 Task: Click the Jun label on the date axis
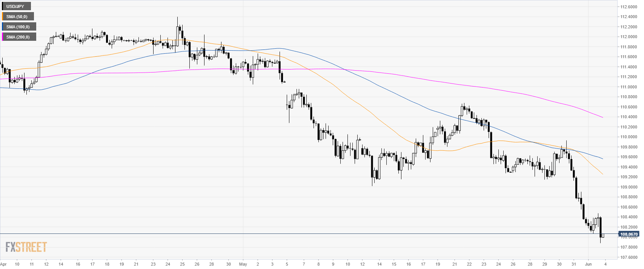(588, 264)
